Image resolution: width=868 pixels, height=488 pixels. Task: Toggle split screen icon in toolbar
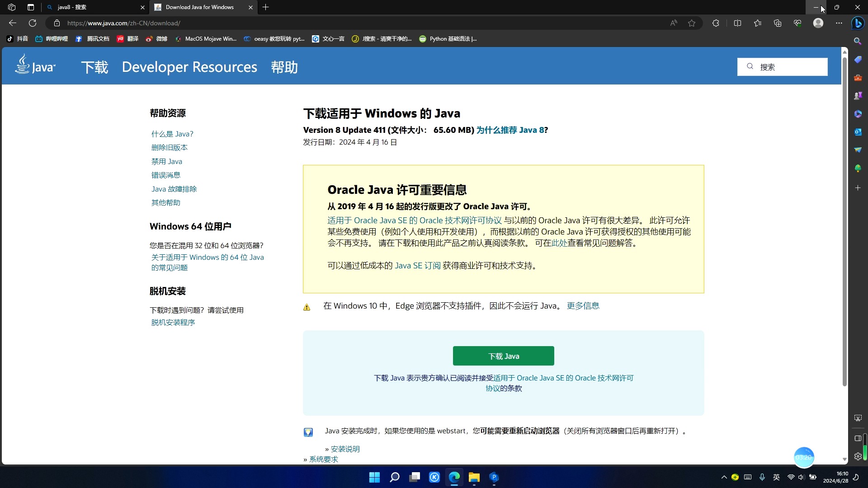click(x=737, y=23)
